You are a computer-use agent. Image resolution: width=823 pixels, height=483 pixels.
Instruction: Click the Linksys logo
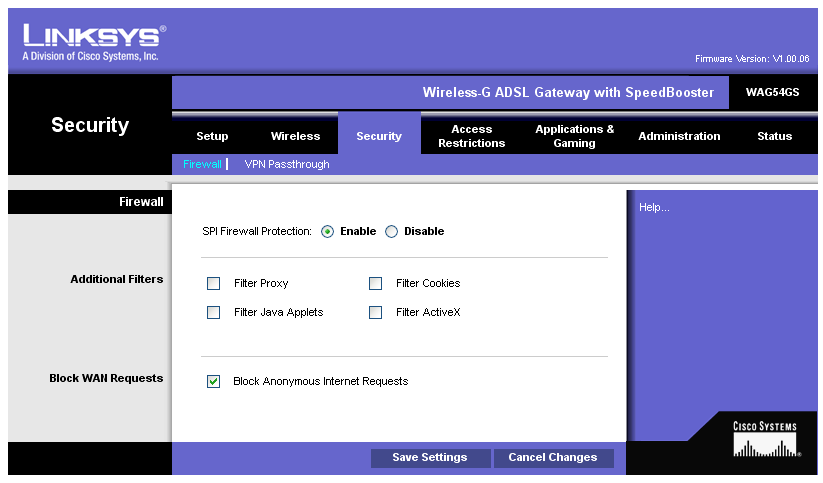point(94,43)
